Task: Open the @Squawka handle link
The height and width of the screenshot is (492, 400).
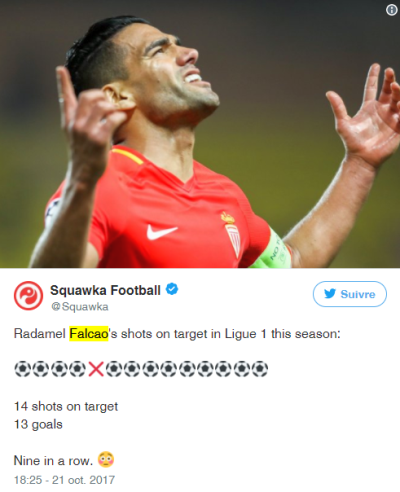Action: click(80, 307)
